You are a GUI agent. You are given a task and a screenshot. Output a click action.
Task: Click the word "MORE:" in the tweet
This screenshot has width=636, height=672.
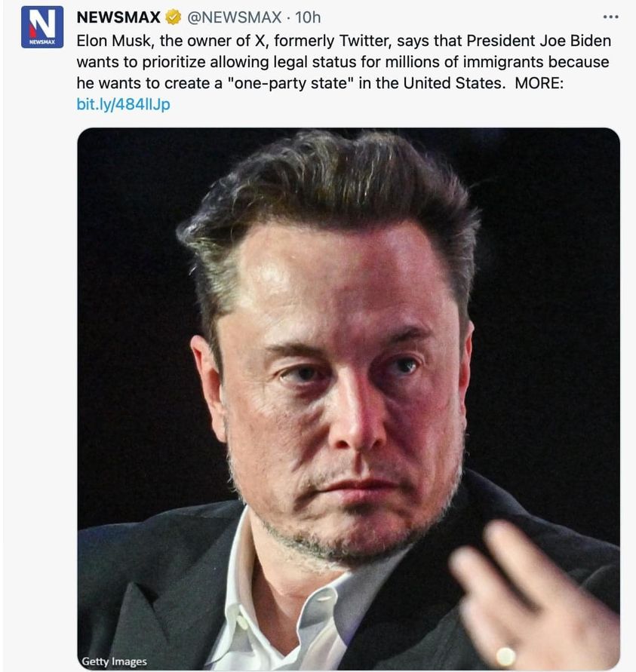[539, 83]
